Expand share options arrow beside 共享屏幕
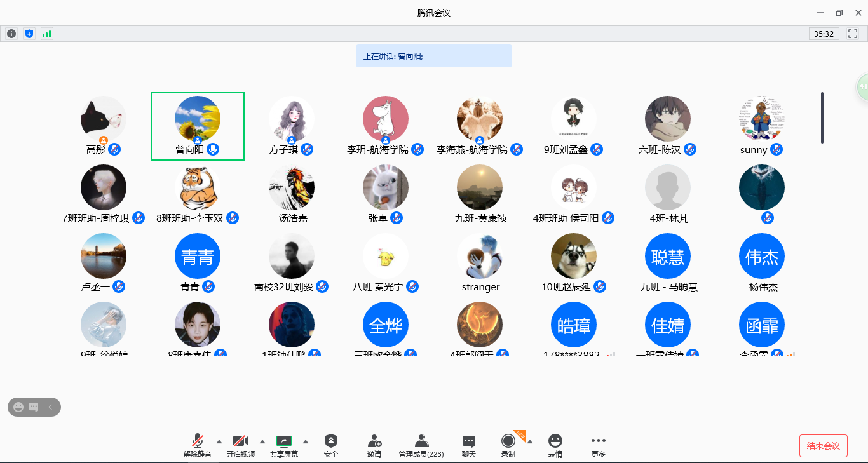868x463 pixels. pos(306,441)
